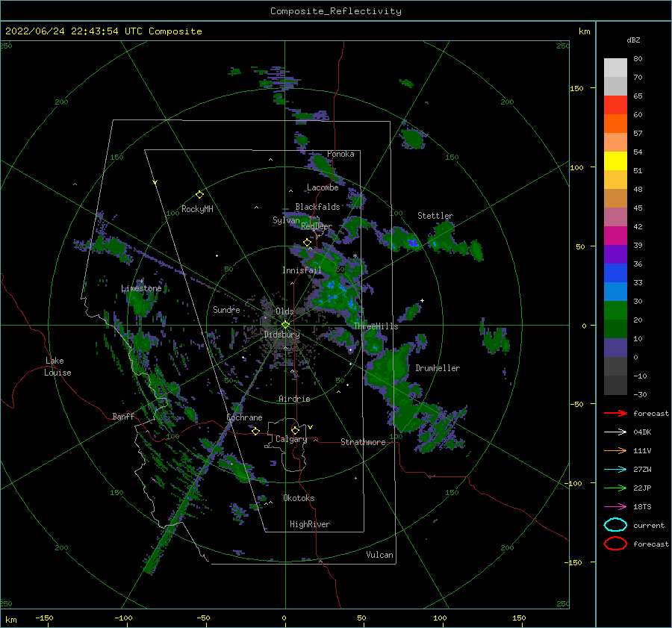Pick the dark blue 33-36 dBZ swatch
Viewport: 672px width, 628px height.
[615, 273]
